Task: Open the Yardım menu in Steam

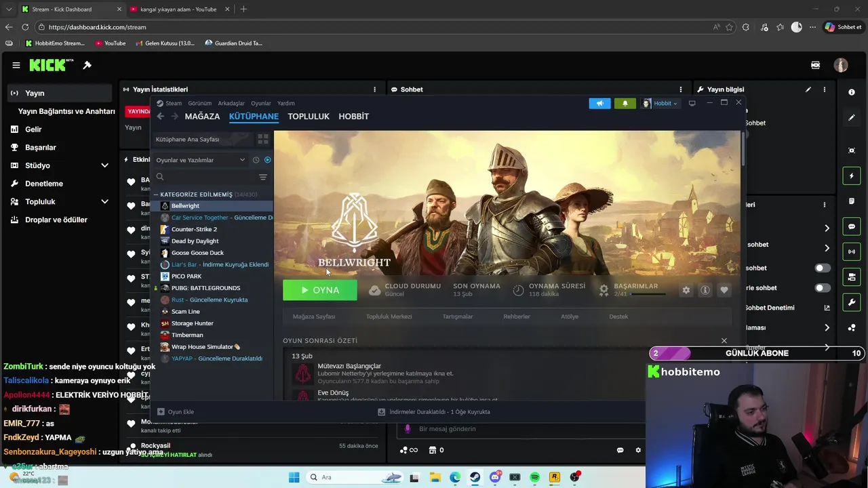Action: (286, 103)
